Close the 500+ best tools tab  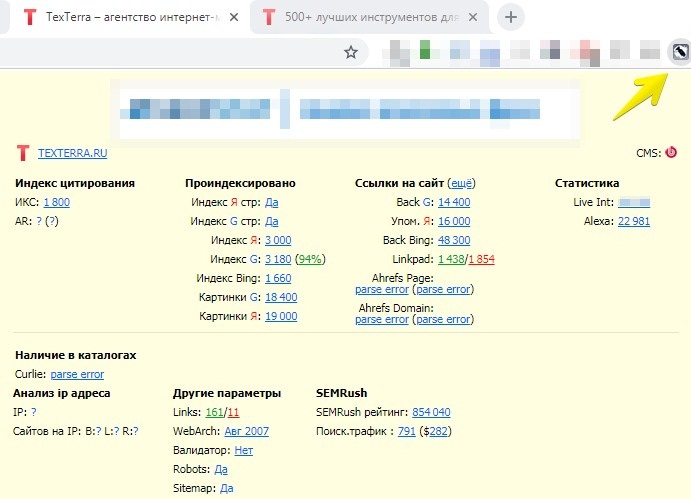click(473, 17)
